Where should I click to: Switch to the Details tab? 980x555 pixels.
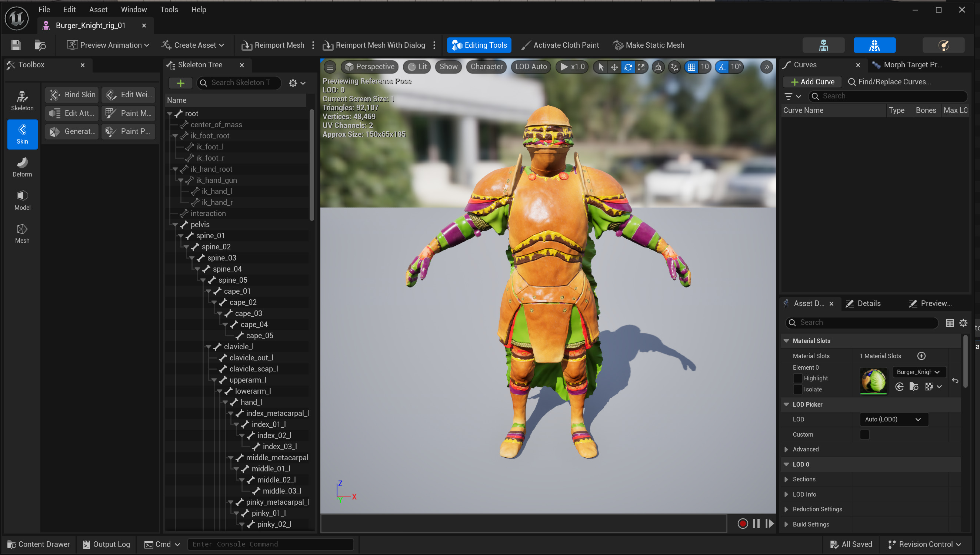coord(869,303)
